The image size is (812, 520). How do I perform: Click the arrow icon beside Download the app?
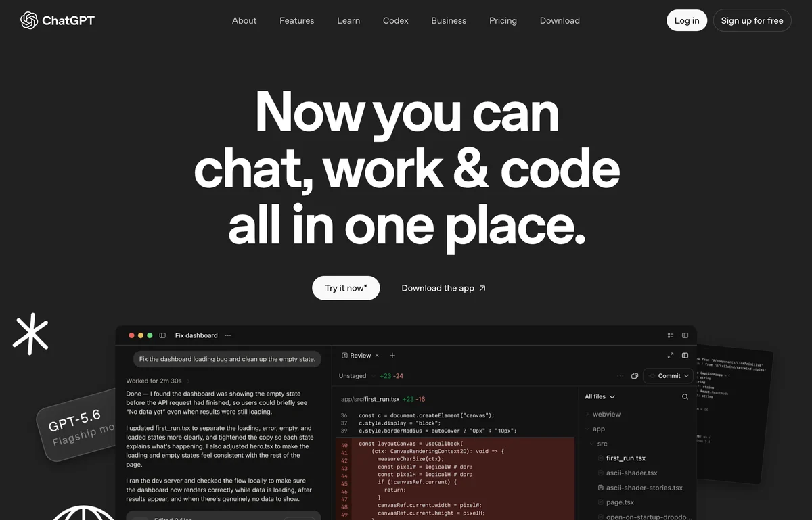coord(482,288)
